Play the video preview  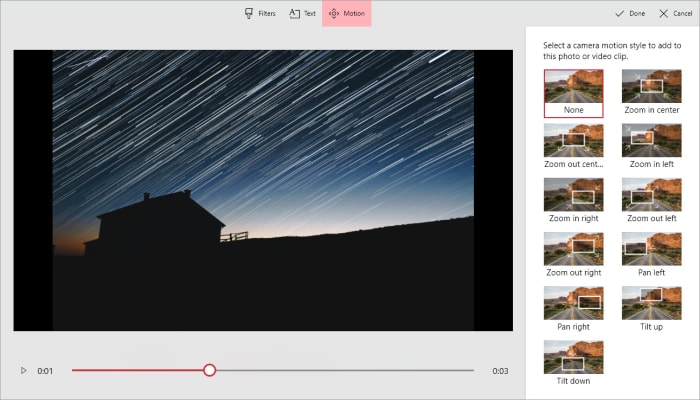point(23,371)
